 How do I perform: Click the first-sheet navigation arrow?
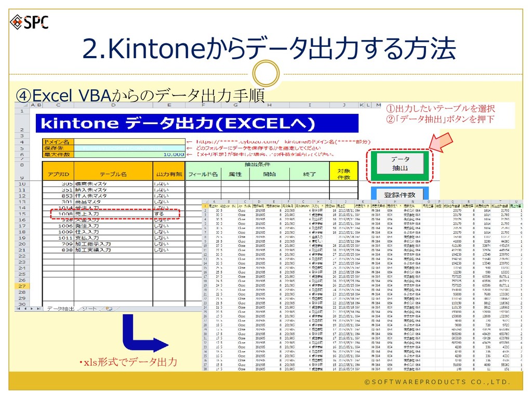[x=18, y=309]
